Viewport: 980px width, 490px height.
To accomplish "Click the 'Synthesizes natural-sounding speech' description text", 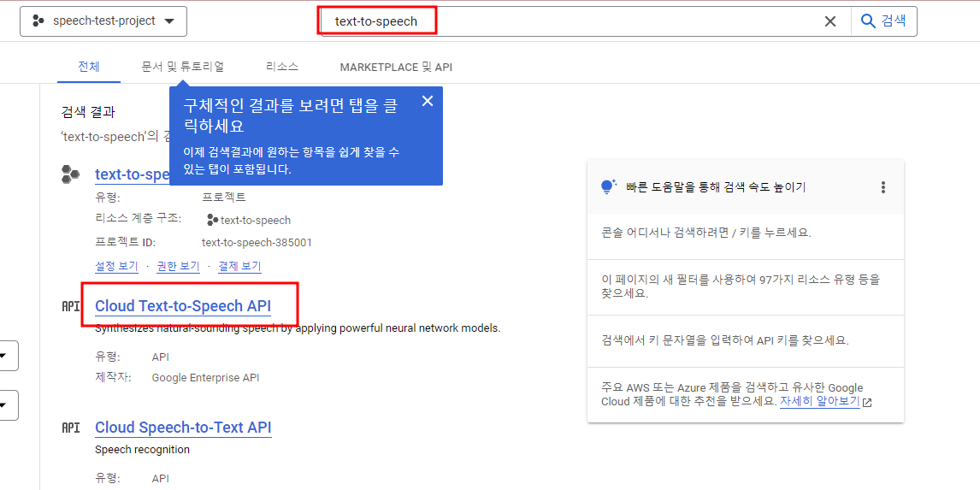I will [298, 328].
